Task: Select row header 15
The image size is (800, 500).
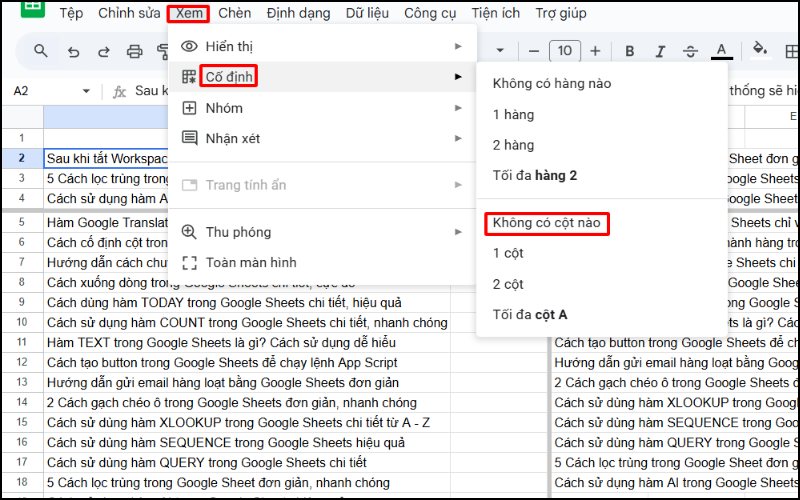Action: tap(22, 422)
